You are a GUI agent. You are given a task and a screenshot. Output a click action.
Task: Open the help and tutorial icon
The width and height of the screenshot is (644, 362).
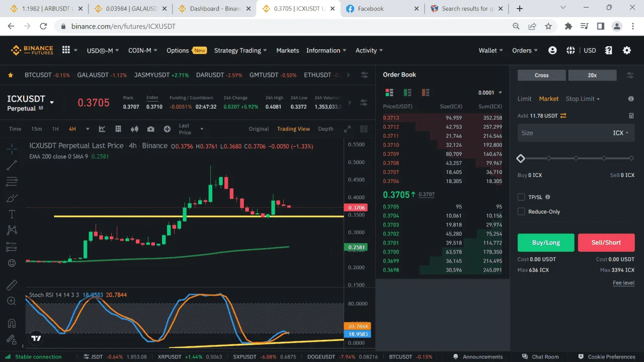(609, 50)
